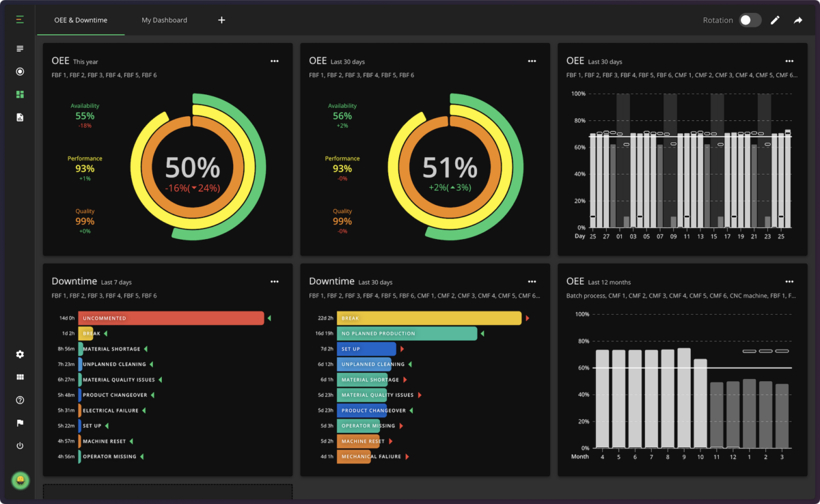Click the power icon at sidebar bottom
This screenshot has width=820, height=504.
(x=19, y=445)
